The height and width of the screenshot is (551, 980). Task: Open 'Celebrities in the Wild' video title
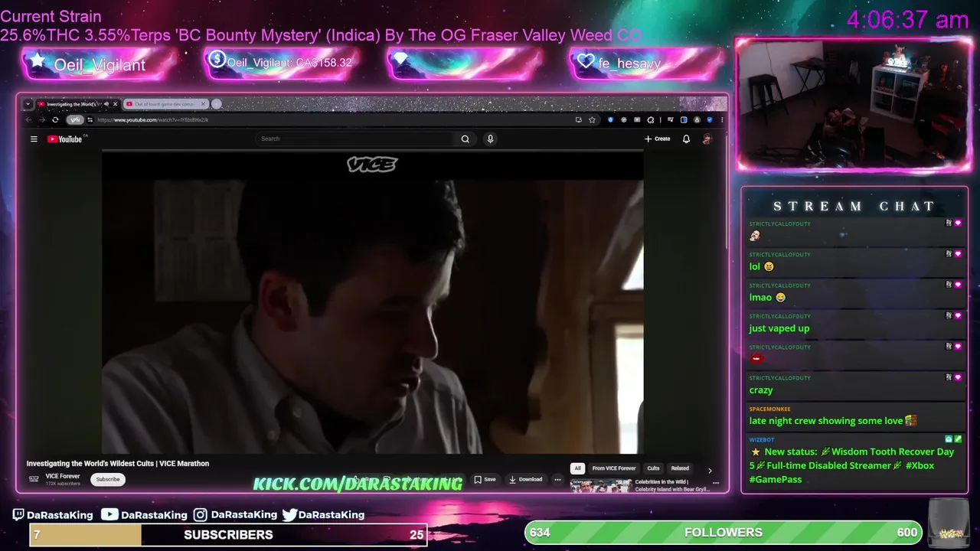[671, 485]
